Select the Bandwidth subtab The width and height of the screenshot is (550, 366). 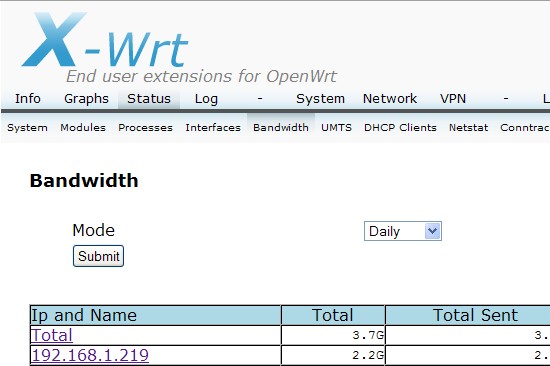[281, 127]
